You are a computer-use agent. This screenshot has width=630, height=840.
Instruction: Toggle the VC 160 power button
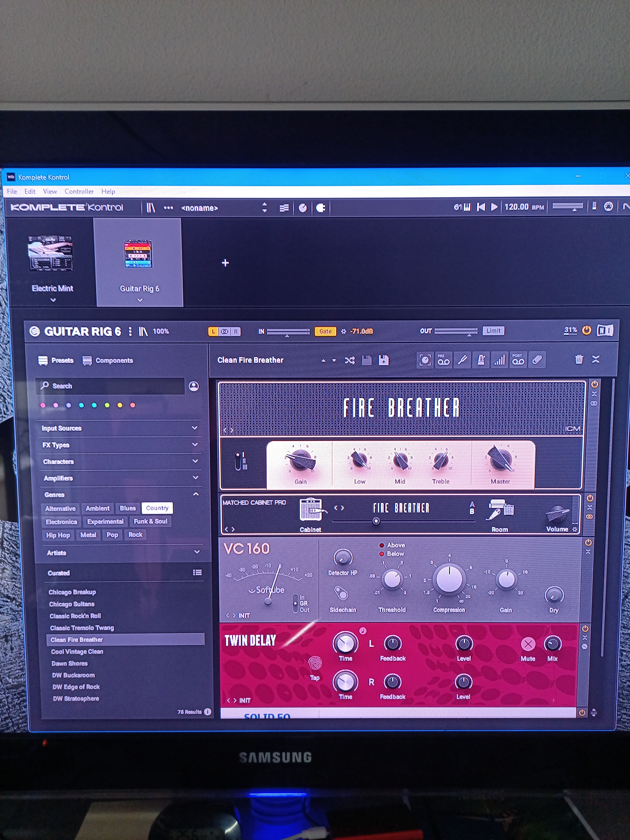[588, 542]
